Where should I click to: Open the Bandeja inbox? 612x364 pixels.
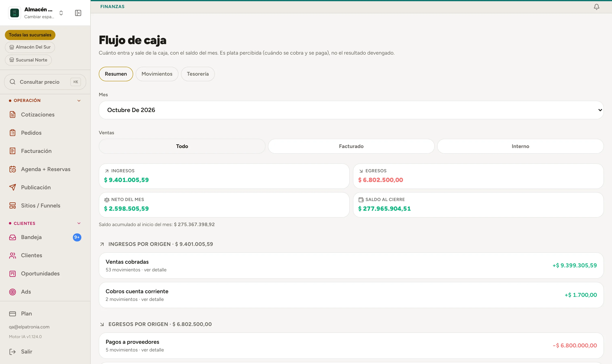click(45, 237)
